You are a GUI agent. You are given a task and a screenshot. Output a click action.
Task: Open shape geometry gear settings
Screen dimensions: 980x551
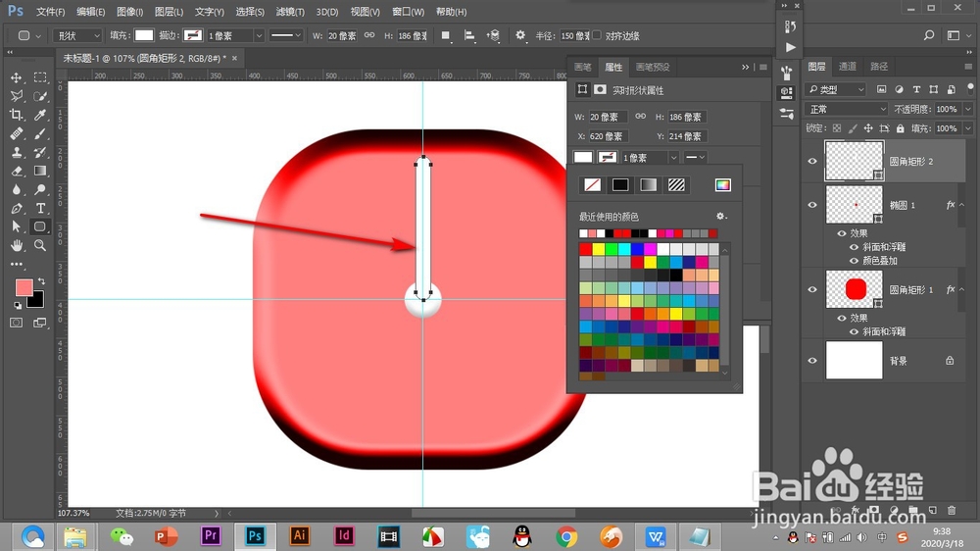(520, 35)
